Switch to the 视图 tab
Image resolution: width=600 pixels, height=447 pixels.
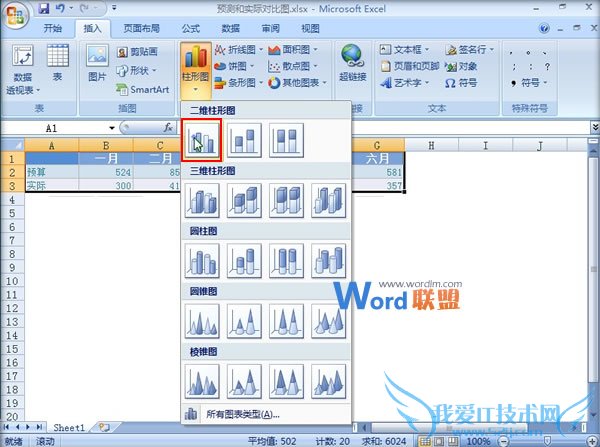coord(310,28)
